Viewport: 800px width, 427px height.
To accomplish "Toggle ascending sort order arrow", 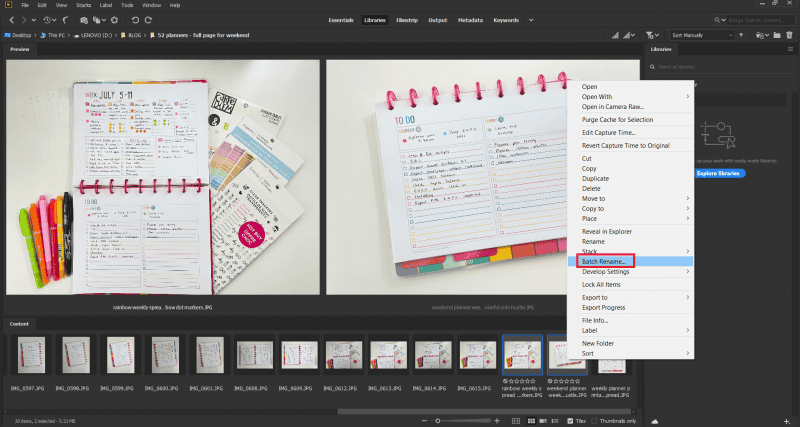I will click(x=741, y=35).
